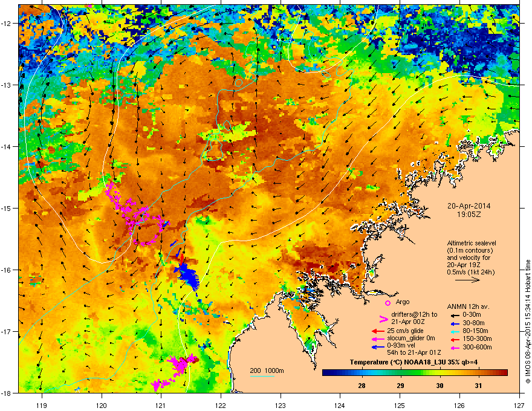Screen dimensions: 532x411
Task: Click the date text 20-Apr-2014
Action: point(469,206)
